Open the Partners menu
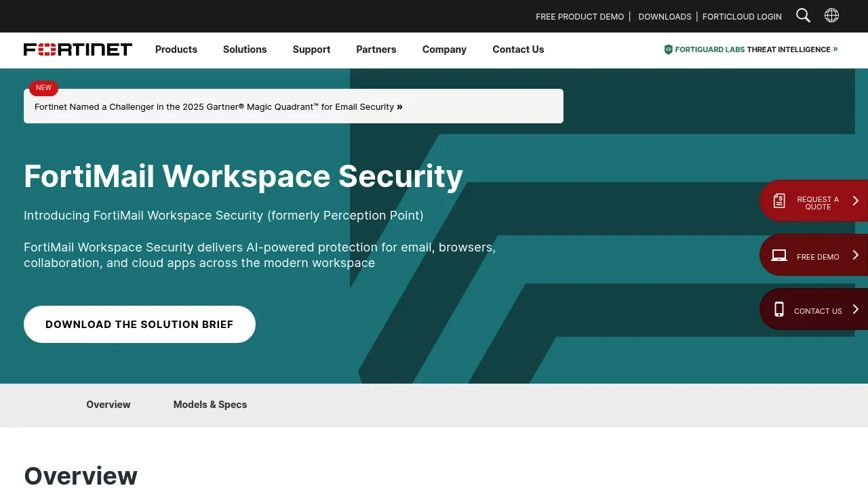Viewport: 868px width, 488px height. tap(376, 49)
